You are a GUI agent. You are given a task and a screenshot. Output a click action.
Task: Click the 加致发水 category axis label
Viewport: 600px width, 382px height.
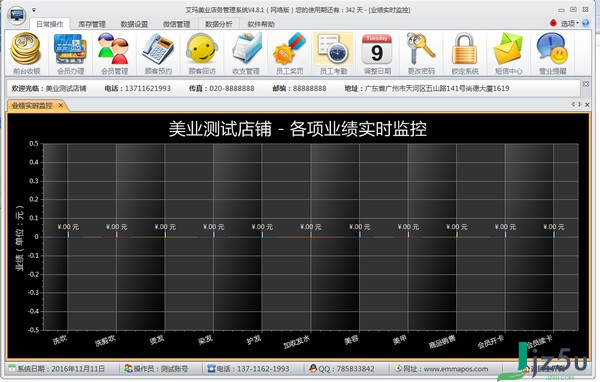(297, 341)
